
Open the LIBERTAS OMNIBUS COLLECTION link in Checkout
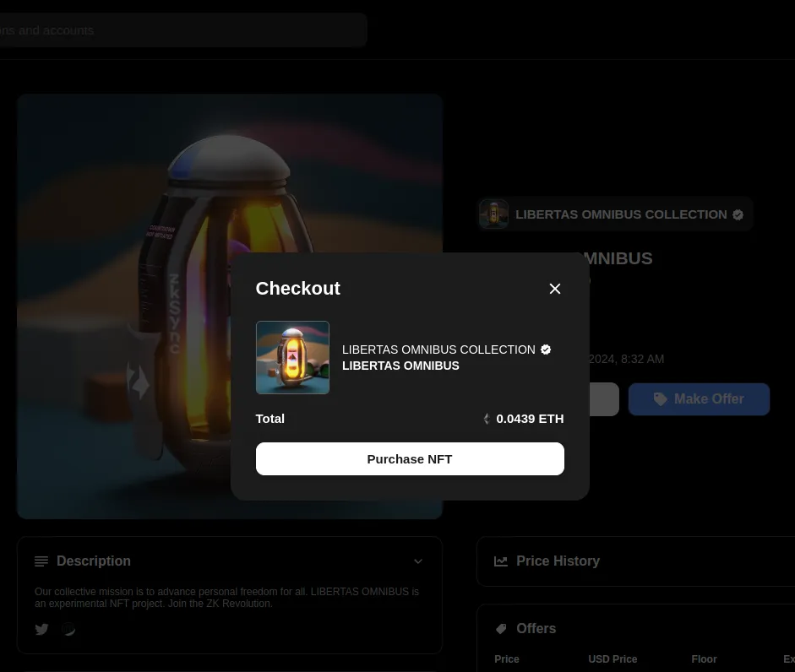(x=438, y=350)
